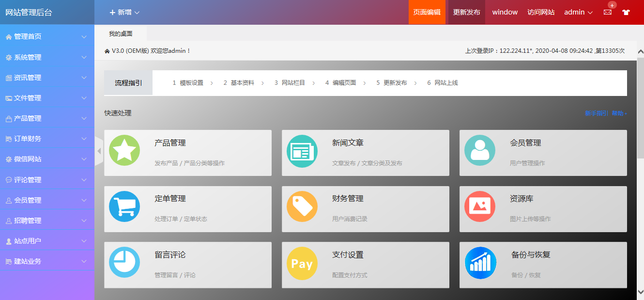Viewport: 644px width, 300px height.
Task: Click the yellow Pay icon for 支付设置
Action: (x=302, y=263)
